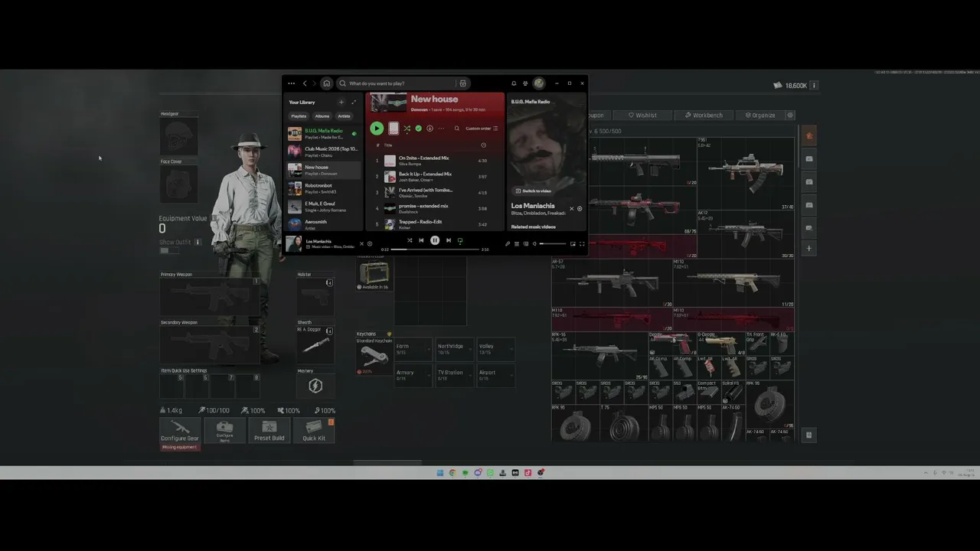Skip to the next track
980x551 pixels.
[x=449, y=240]
